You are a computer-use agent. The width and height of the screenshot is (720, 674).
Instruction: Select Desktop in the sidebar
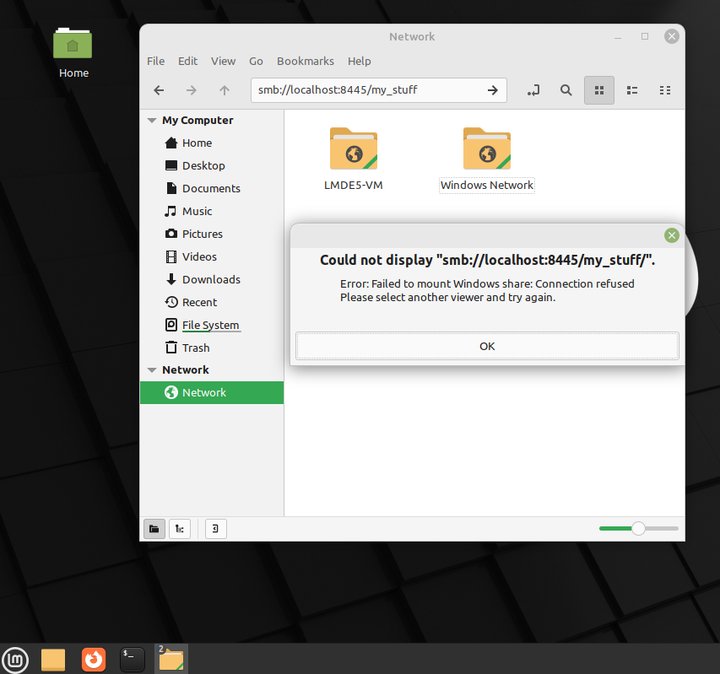(212, 166)
